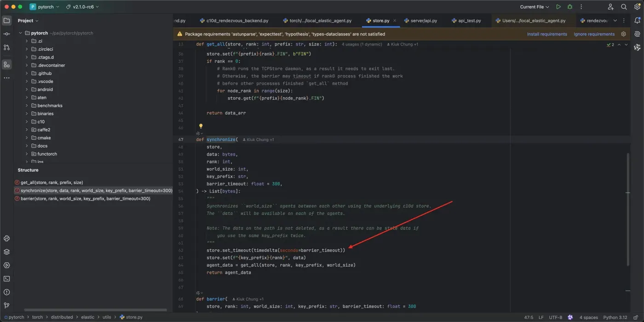Debug the current file with bug icon

[570, 7]
